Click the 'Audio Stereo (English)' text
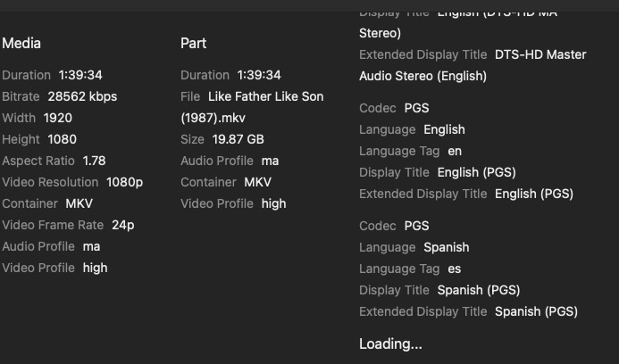The width and height of the screenshot is (619, 364). pos(422,76)
